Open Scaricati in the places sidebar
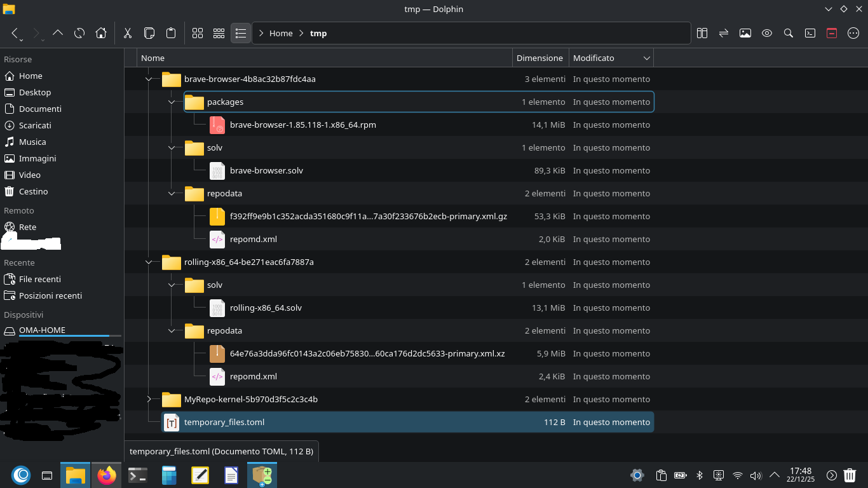 (x=35, y=125)
